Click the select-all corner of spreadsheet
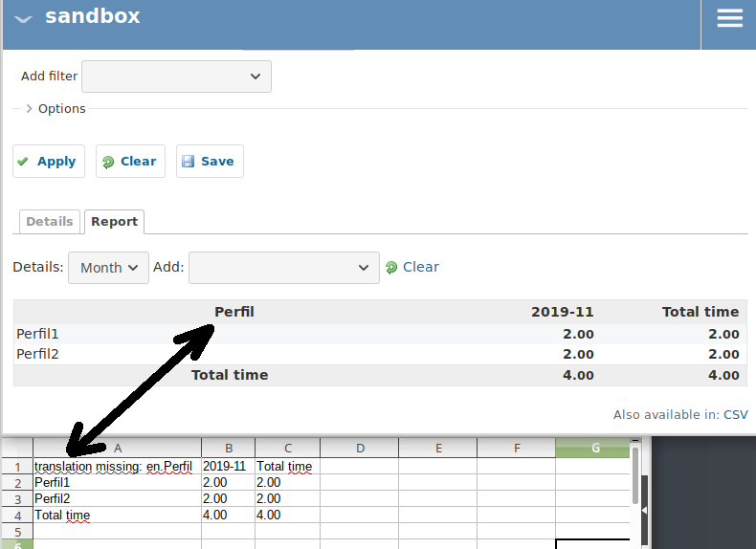The height and width of the screenshot is (549, 756). click(x=17, y=448)
